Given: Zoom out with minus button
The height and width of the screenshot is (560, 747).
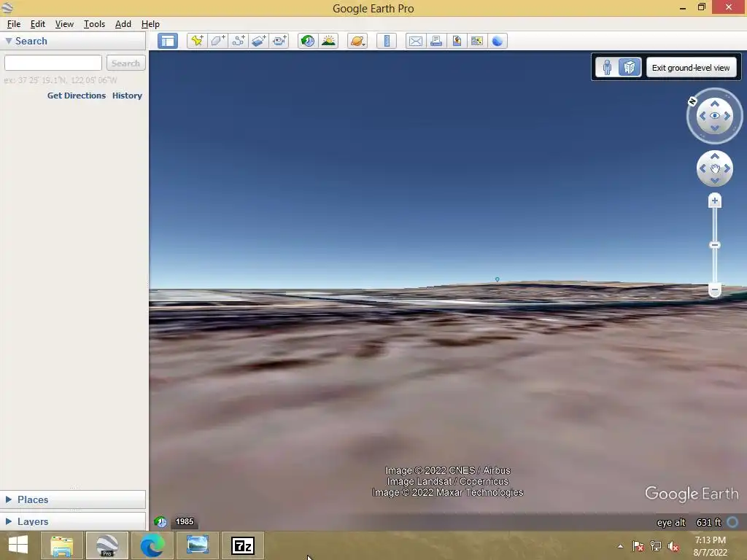Looking at the screenshot, I should pos(715,289).
